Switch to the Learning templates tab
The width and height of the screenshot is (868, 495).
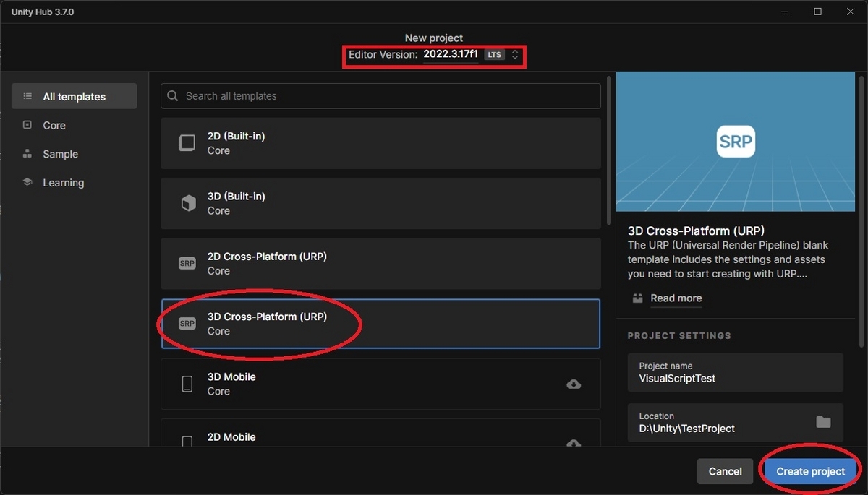click(74, 183)
